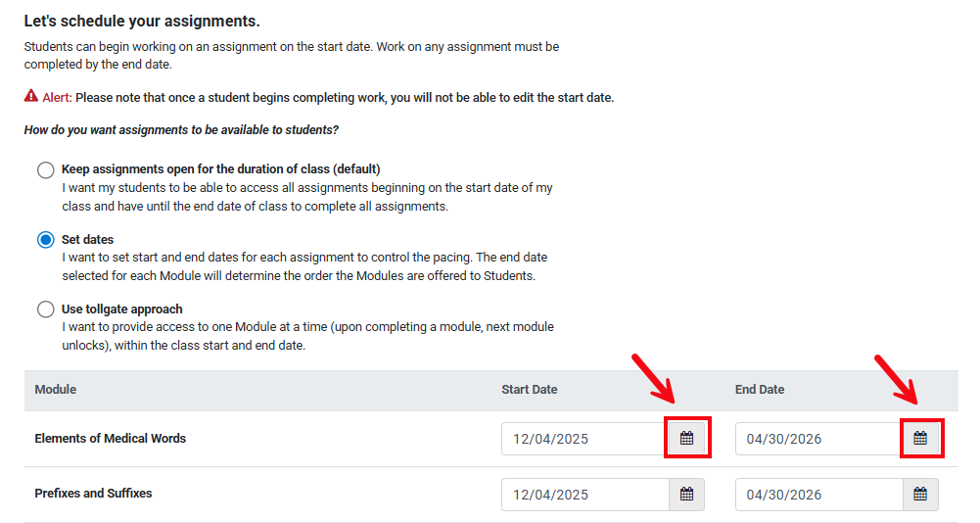The width and height of the screenshot is (980, 523).
Task: Click the red 'Alert:' label text
Action: [57, 98]
